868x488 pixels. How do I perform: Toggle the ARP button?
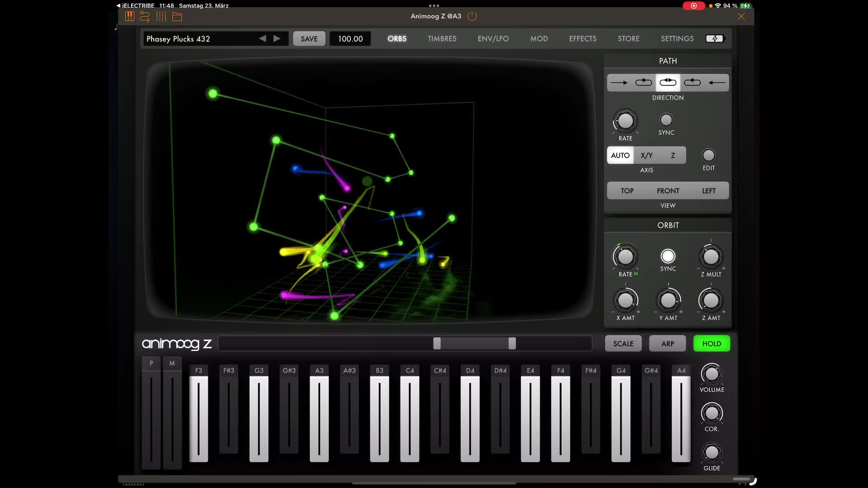[x=667, y=344]
